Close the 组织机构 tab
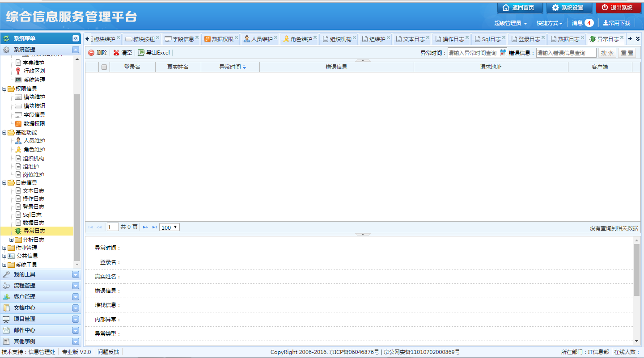Image resolution: width=644 pixels, height=358 pixels. coord(355,38)
